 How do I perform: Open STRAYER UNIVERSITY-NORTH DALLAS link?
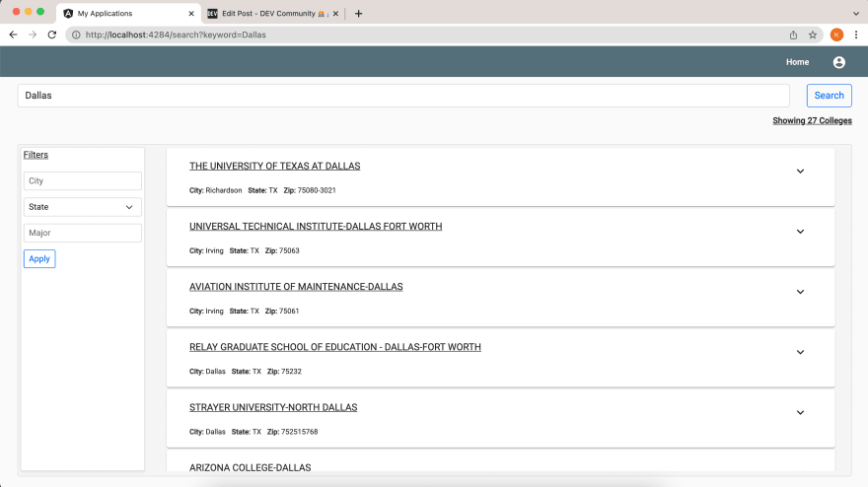(x=273, y=407)
